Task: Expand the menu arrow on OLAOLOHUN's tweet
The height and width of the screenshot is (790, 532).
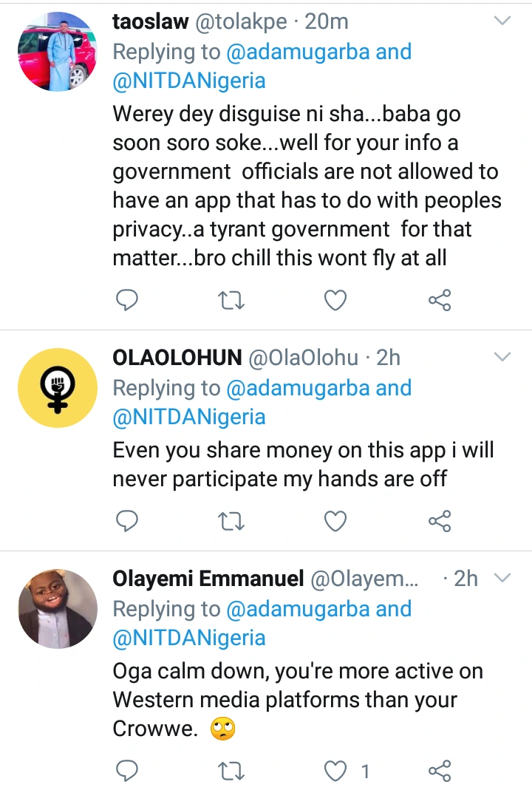Action: click(x=502, y=358)
